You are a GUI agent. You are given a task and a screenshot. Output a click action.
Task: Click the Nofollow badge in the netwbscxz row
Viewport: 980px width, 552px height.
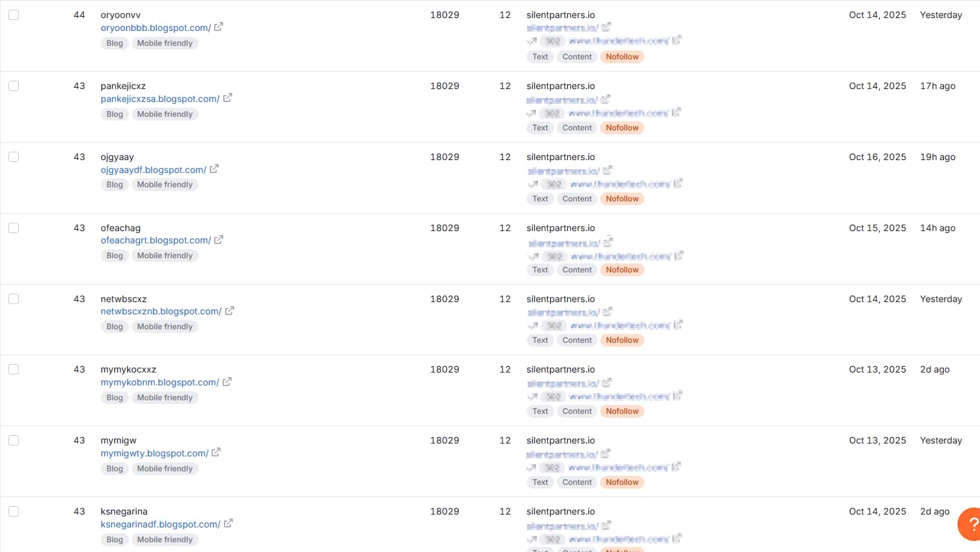[621, 340]
